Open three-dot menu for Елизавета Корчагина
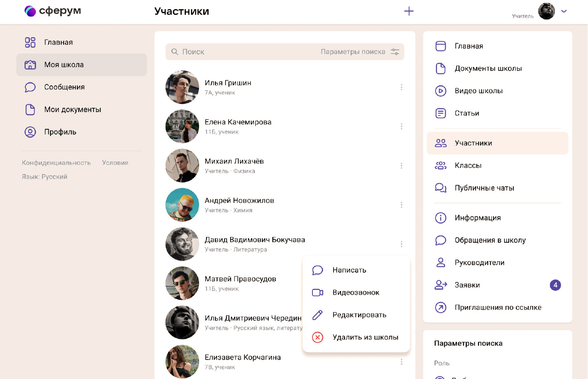The height and width of the screenshot is (379, 588). 401,362
